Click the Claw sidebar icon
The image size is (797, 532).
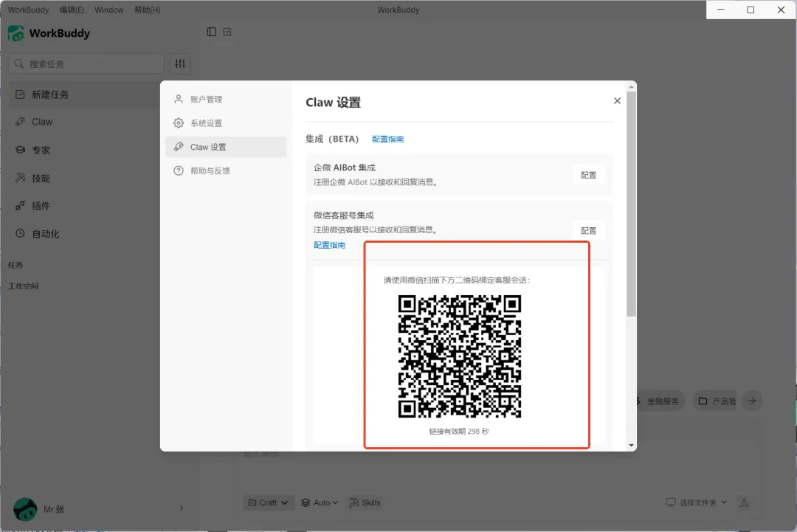pyautogui.click(x=20, y=122)
